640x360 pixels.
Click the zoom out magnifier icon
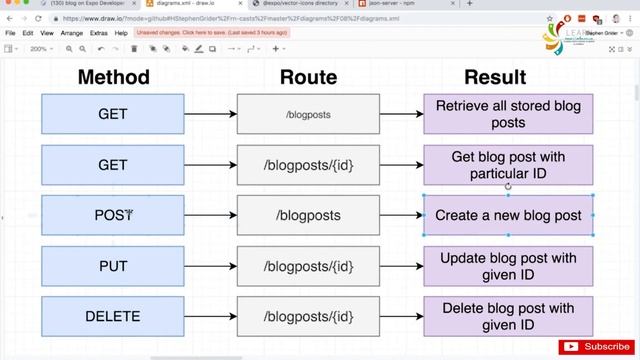coord(82,49)
